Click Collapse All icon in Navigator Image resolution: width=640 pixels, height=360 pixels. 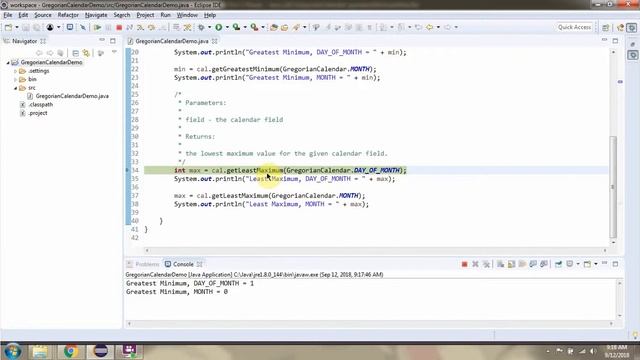pos(76,53)
